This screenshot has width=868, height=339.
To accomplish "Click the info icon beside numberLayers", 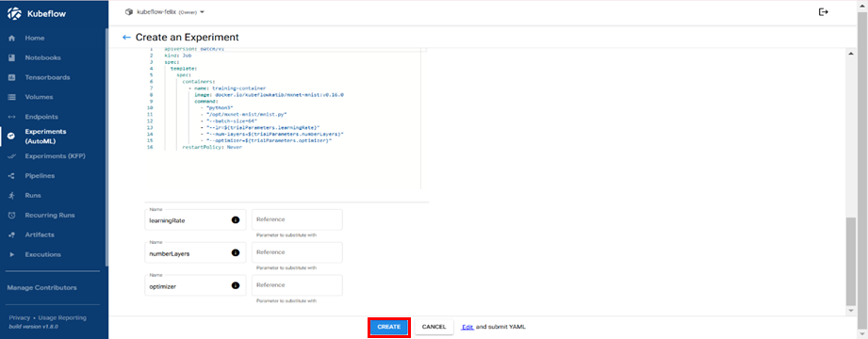I will (x=235, y=252).
